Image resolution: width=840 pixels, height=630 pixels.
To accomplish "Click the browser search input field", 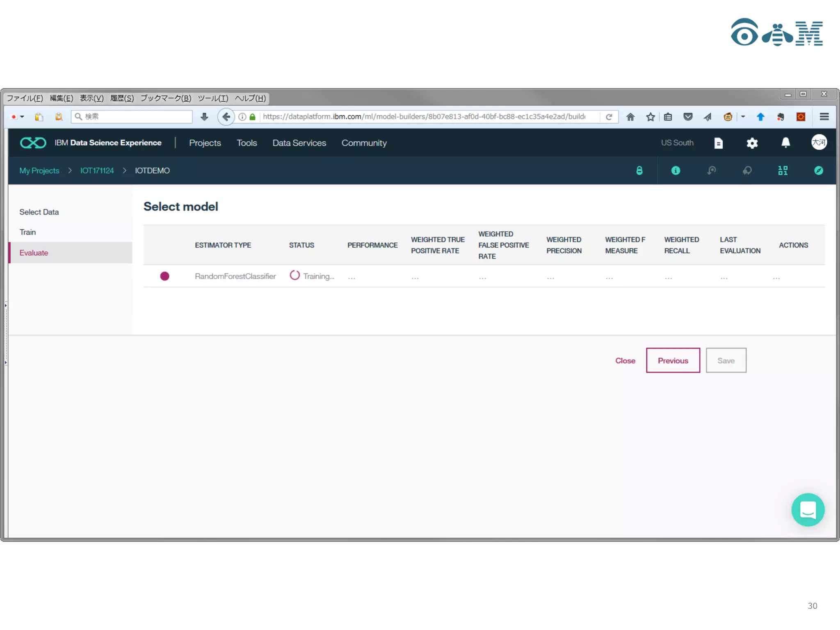I will pyautogui.click(x=135, y=117).
